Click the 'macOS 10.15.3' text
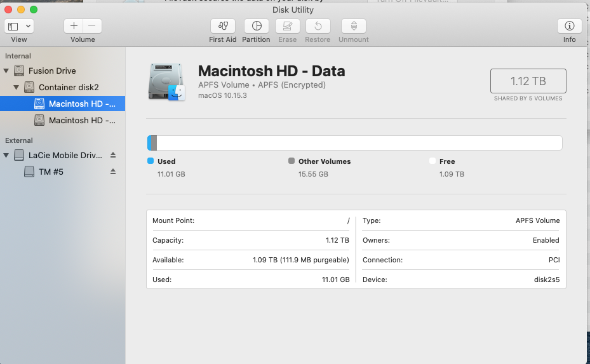This screenshot has width=590, height=364. (222, 95)
